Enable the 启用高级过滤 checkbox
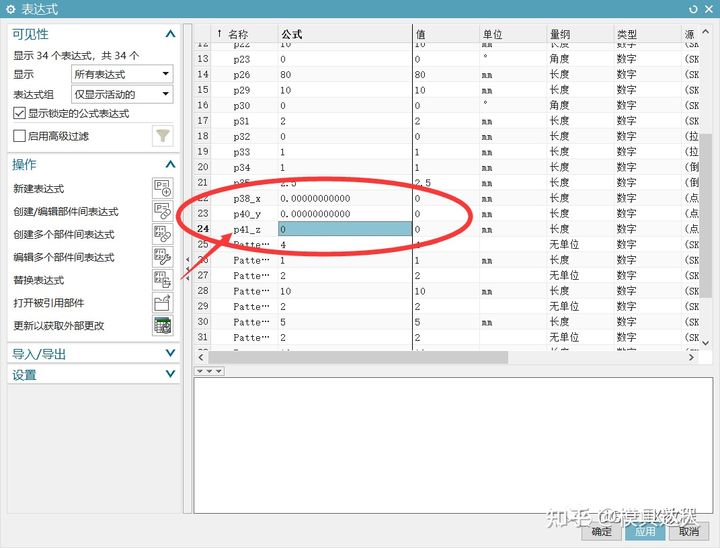720x548 pixels. tap(19, 136)
